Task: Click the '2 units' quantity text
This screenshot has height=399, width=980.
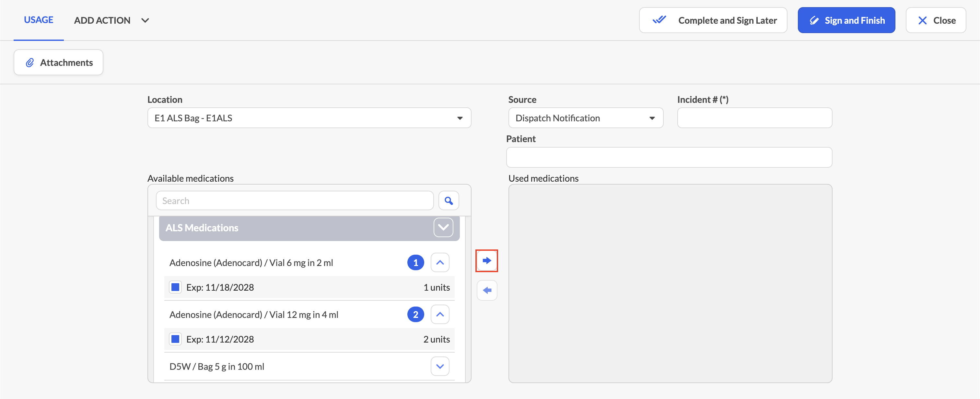Action: click(436, 339)
